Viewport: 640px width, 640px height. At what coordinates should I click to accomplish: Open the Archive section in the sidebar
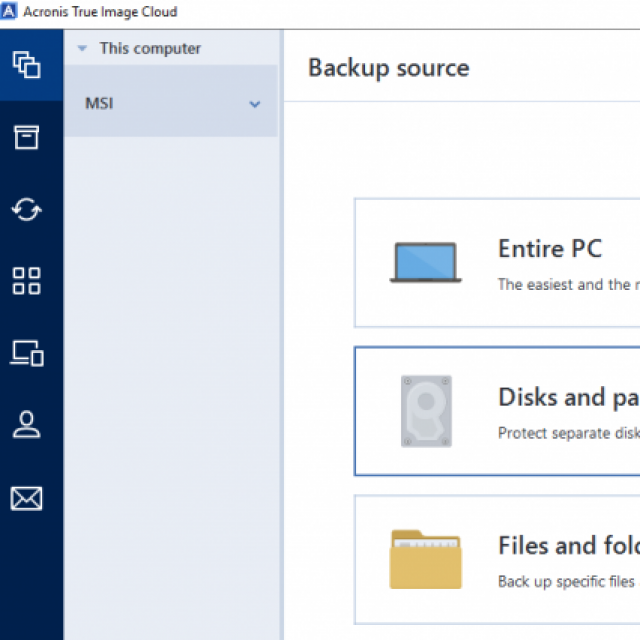pyautogui.click(x=26, y=137)
